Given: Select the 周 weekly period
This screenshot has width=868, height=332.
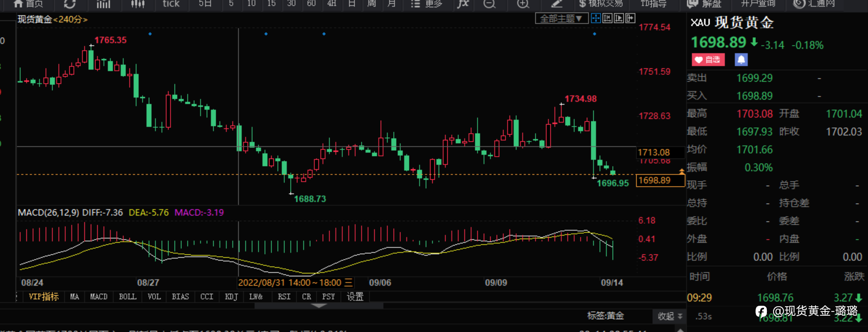Looking at the screenshot, I should point(372,4).
